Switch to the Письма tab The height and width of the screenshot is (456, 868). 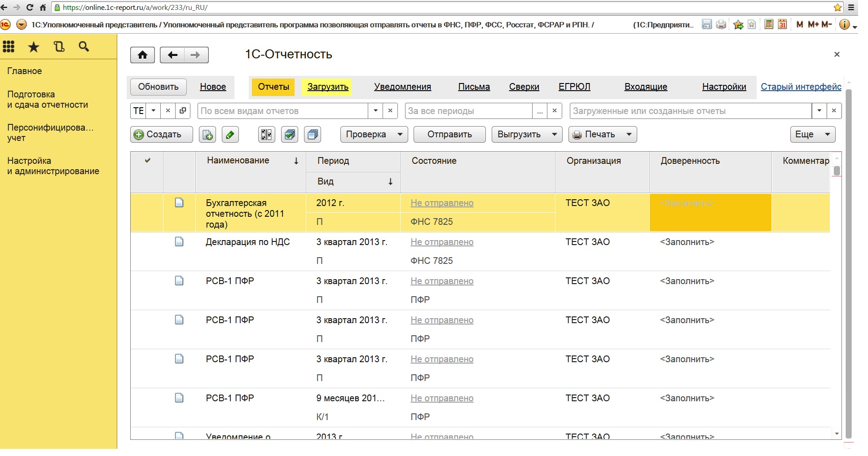pyautogui.click(x=474, y=87)
